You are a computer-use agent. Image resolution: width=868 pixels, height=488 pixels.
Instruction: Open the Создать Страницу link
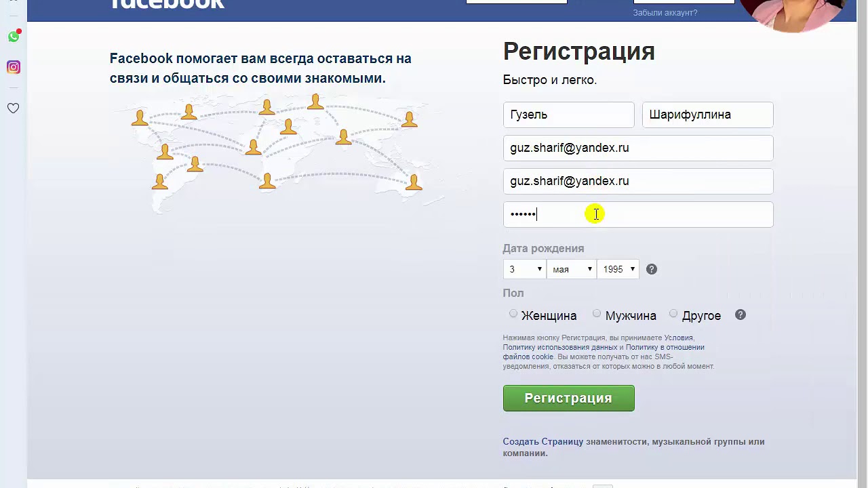click(543, 442)
